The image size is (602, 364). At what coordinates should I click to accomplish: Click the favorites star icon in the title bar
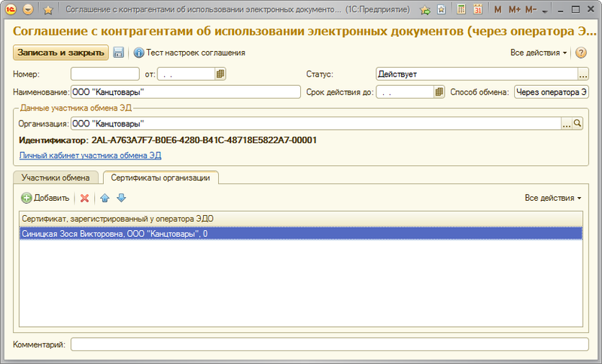[x=48, y=10]
